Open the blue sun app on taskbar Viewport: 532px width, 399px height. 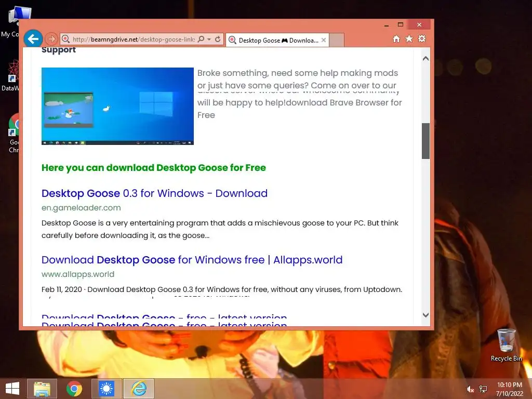tap(107, 389)
